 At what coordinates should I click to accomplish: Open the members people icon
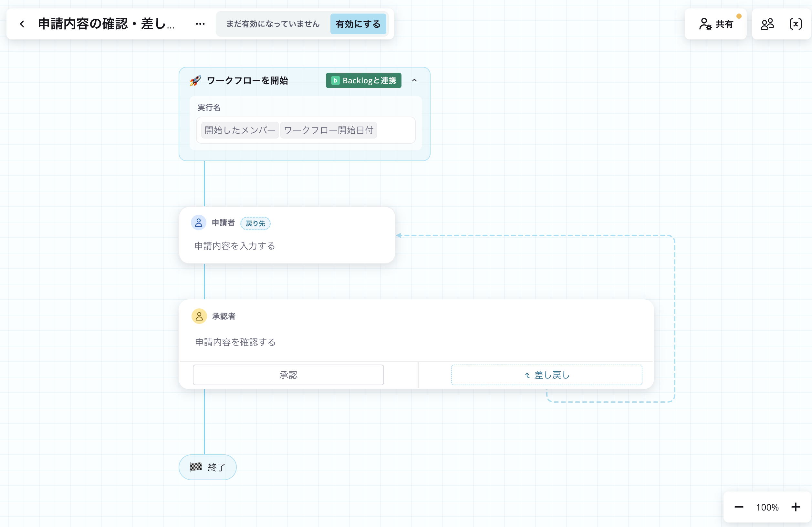[x=767, y=24]
